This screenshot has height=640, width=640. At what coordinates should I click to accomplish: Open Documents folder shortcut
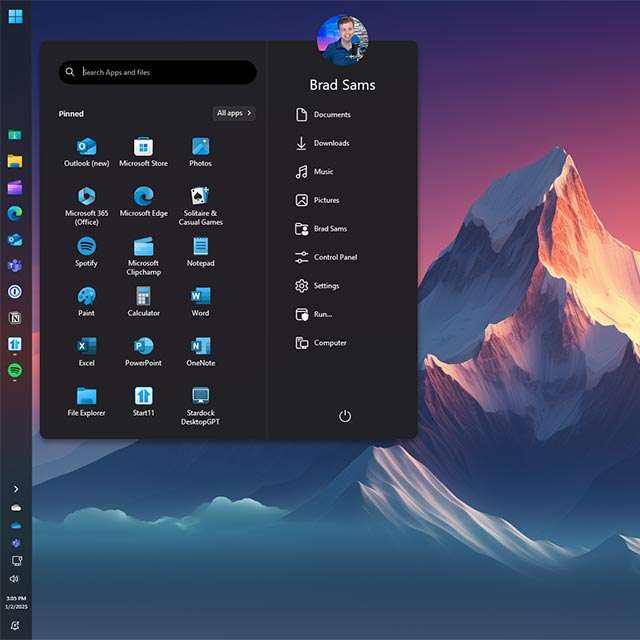(x=323, y=115)
